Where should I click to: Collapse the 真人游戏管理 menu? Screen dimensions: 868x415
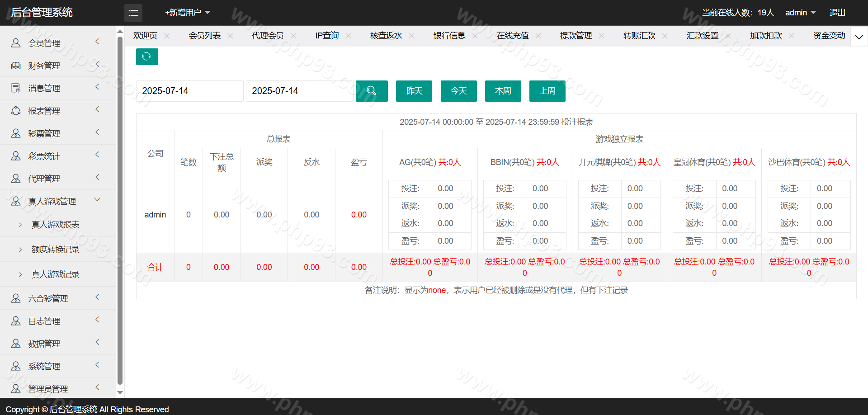(x=97, y=200)
